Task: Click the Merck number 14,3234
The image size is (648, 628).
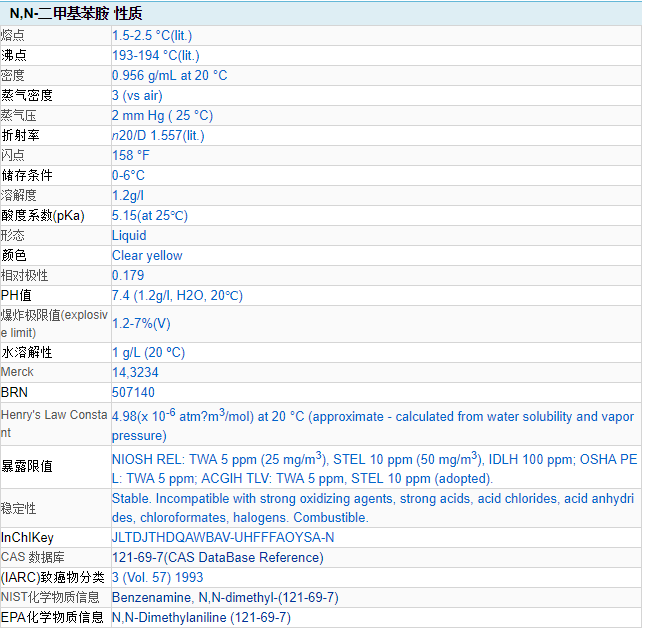Action: point(134,372)
